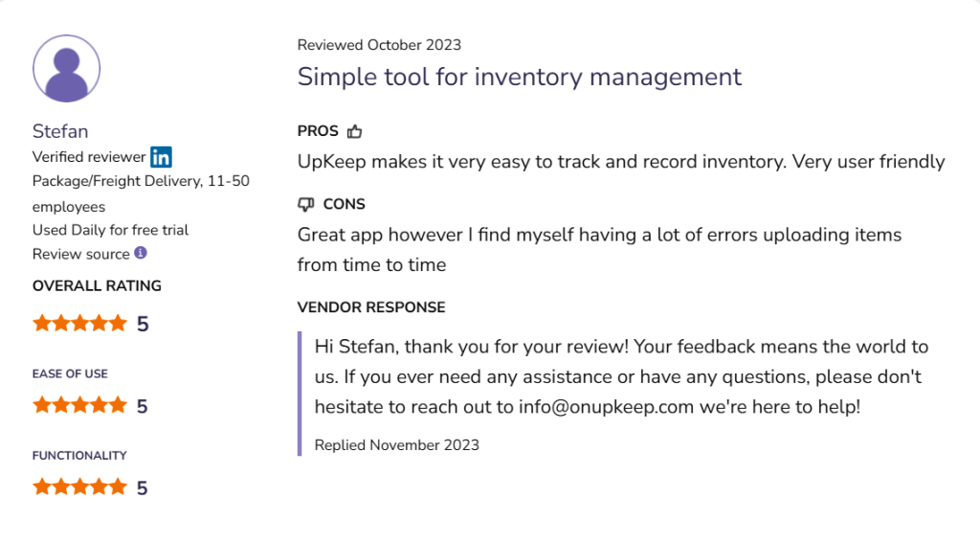Open the review title about inventory management
The width and height of the screenshot is (980, 543).
click(x=520, y=77)
